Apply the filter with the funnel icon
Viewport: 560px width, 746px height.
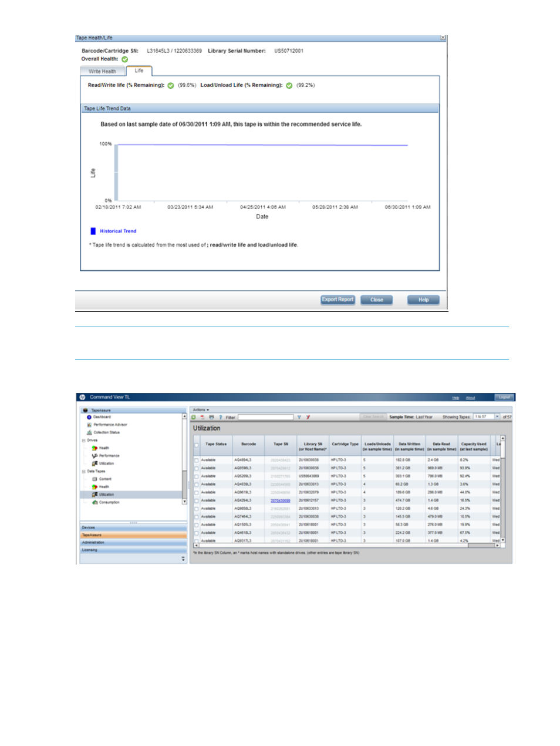click(x=299, y=418)
